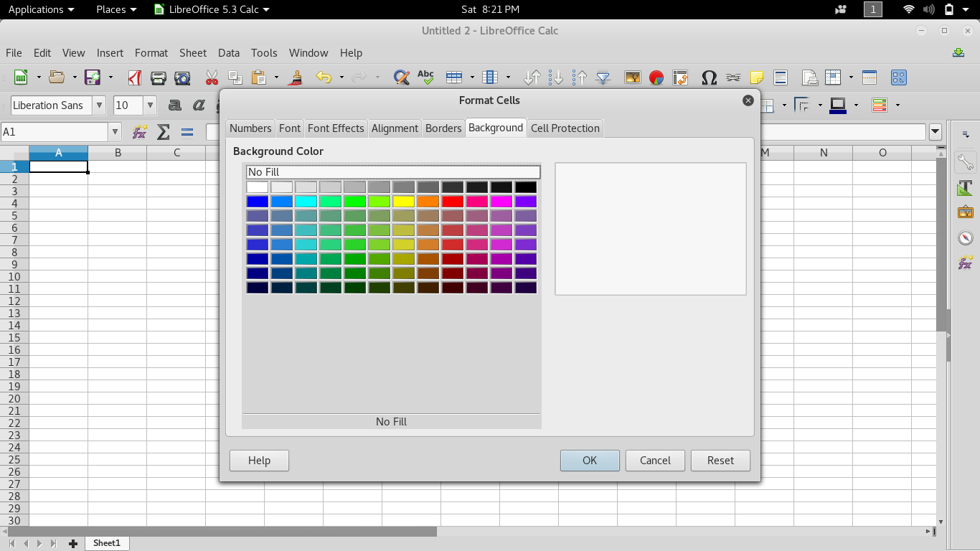Open Print Preview
The width and height of the screenshot is (980, 551).
[x=182, y=77]
